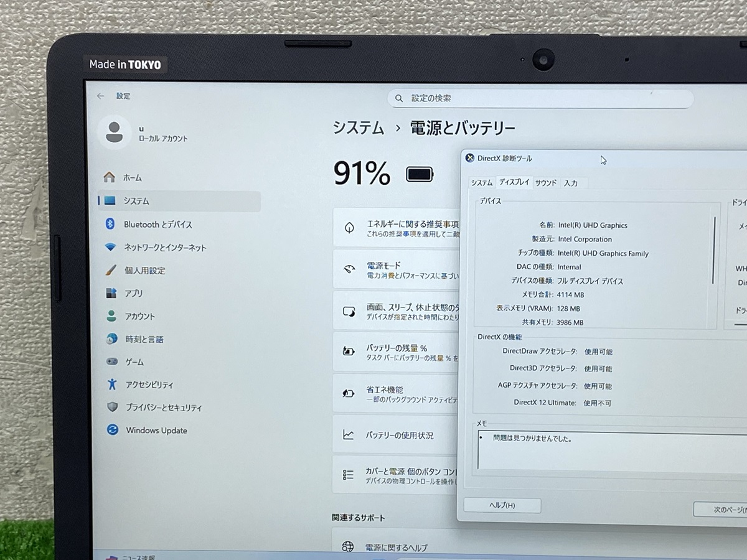Switch to the システム tab in DirectX tool

(x=482, y=183)
